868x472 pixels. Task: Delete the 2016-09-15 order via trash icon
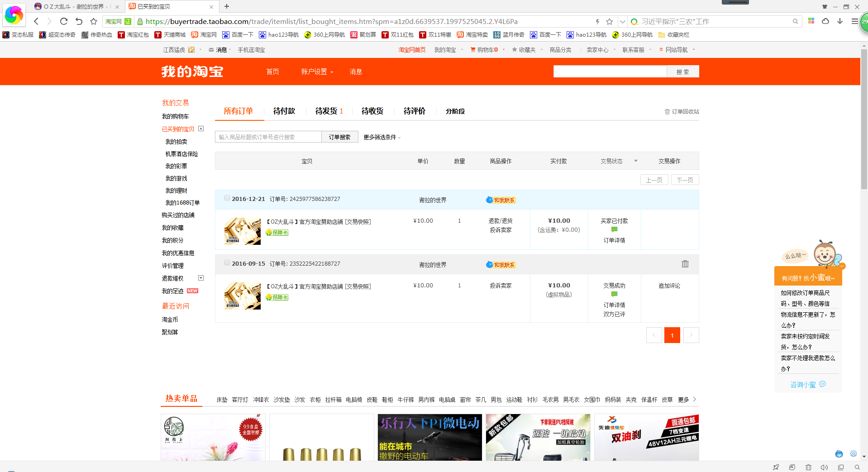(685, 264)
